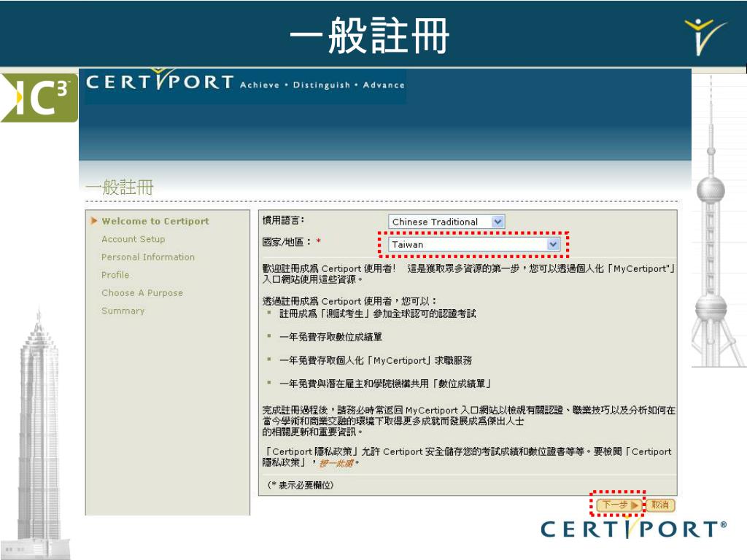Open the country/region dropdown showing Taiwan

click(x=474, y=244)
